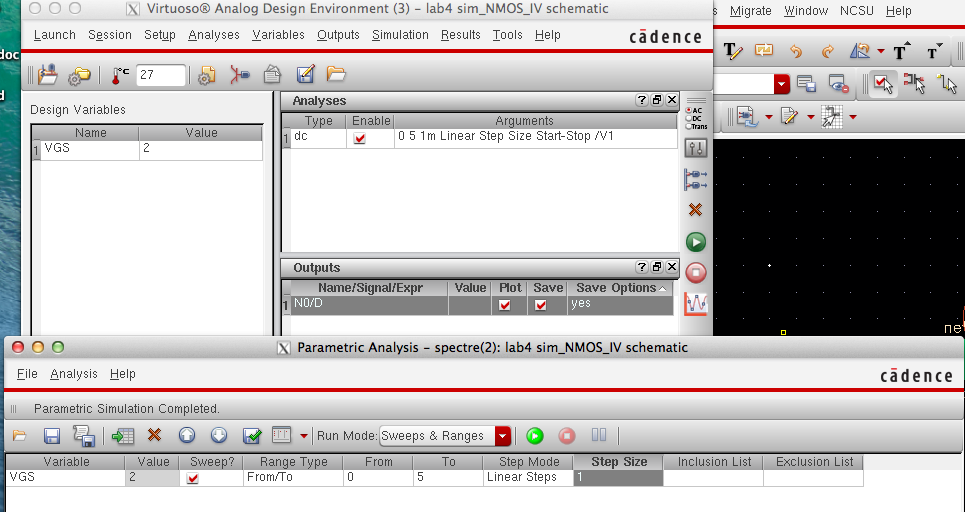Open the setup folder with gear icon in ADE
This screenshot has height=512, width=965.
(79, 75)
